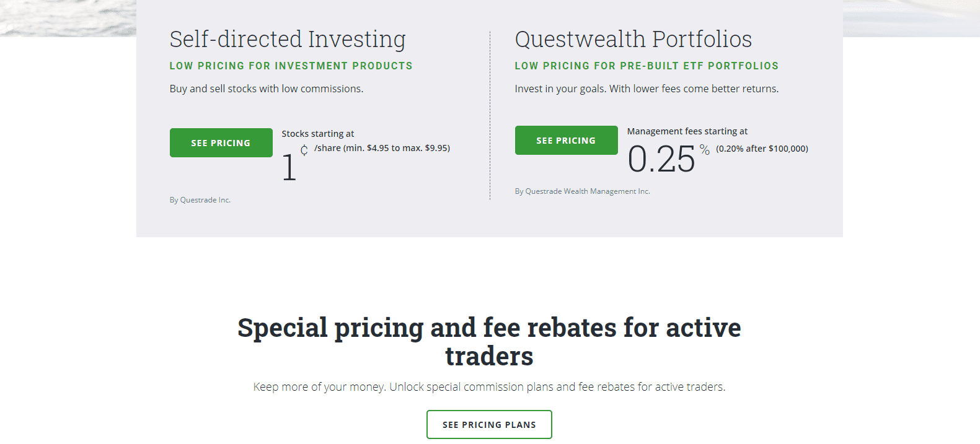Click the Buy and sell stocks description
The width and height of the screenshot is (980, 444).
pyautogui.click(x=267, y=88)
